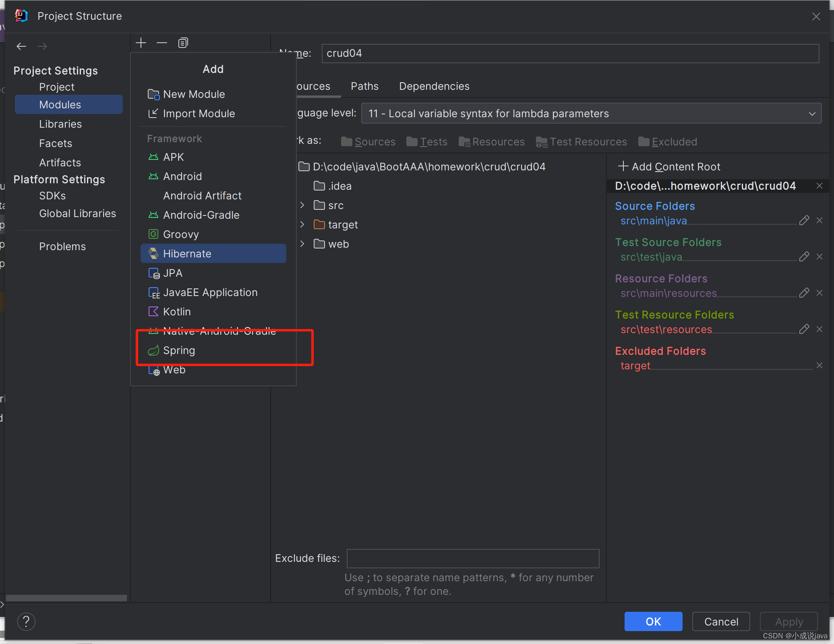Toggle Mark as Excluded option
The width and height of the screenshot is (834, 644).
pos(674,142)
